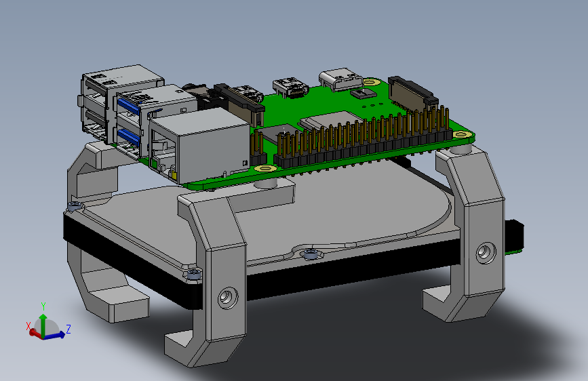Select the center-edge screw on drive cover
588x381 pixels.
pos(311,254)
